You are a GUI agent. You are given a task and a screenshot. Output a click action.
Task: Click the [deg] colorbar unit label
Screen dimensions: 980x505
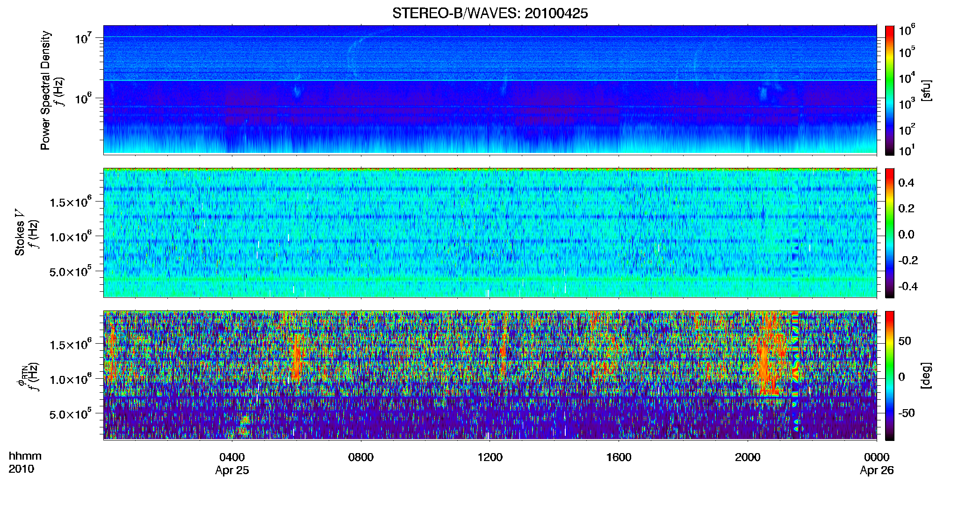926,375
